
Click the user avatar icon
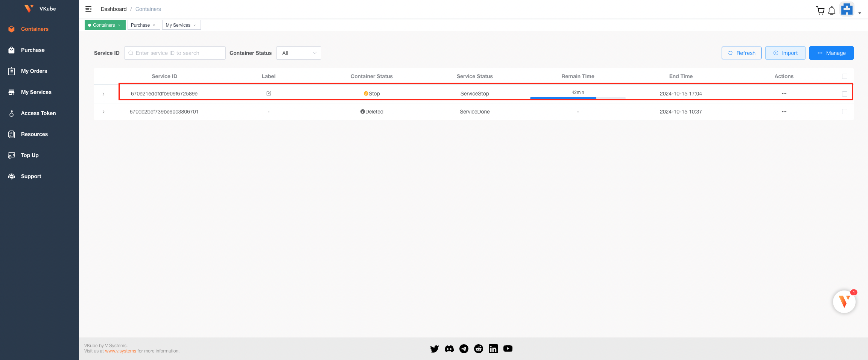[x=847, y=9]
